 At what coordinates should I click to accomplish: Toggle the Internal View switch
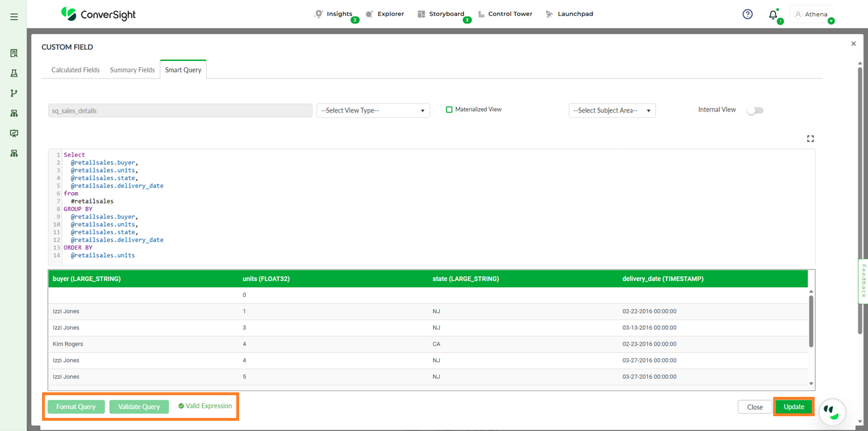coord(755,110)
